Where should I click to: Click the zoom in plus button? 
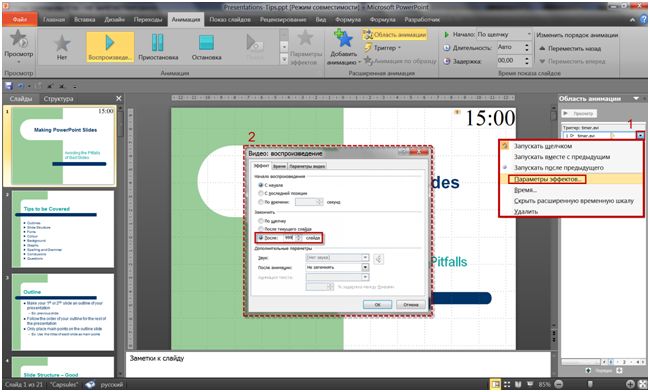(x=630, y=385)
